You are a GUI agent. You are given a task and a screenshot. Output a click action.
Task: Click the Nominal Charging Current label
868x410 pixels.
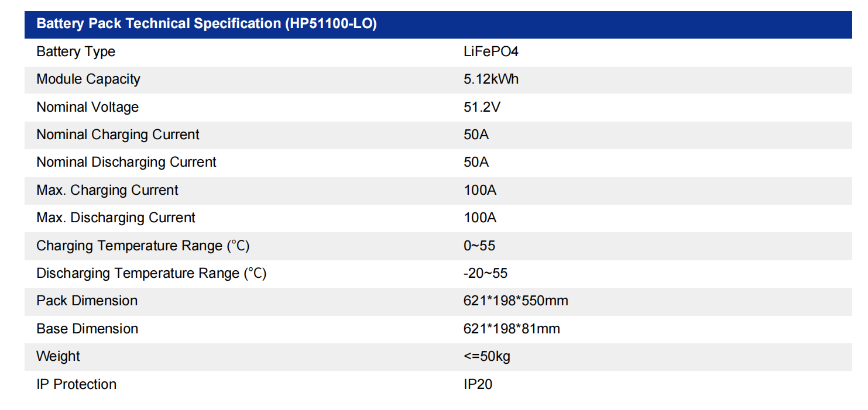tap(118, 135)
